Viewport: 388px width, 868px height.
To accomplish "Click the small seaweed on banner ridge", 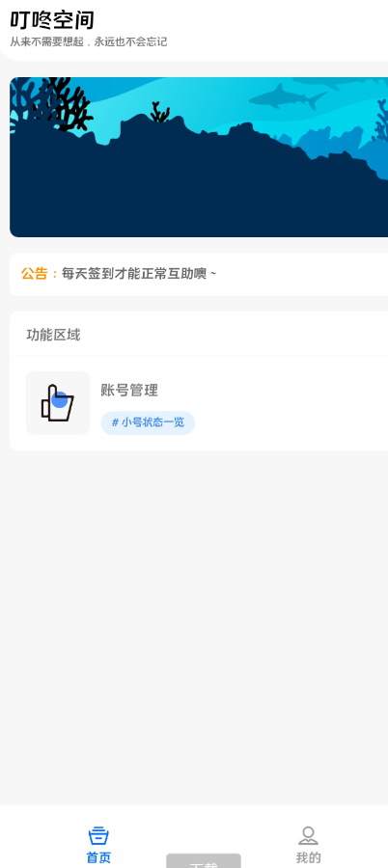I will click(160, 112).
